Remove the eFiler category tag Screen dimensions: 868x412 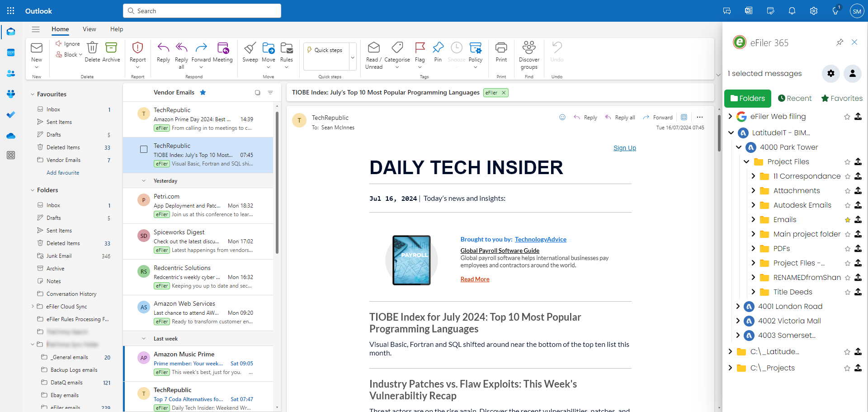[504, 93]
